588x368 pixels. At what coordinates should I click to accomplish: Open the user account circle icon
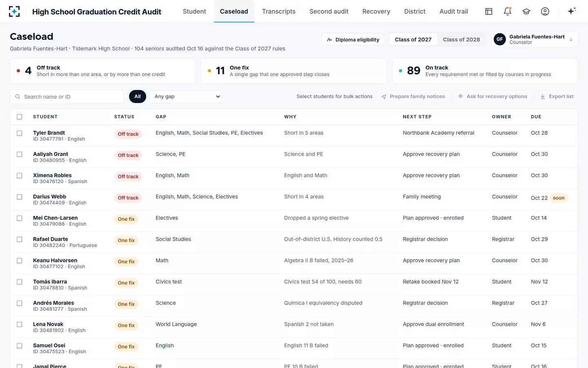[545, 11]
